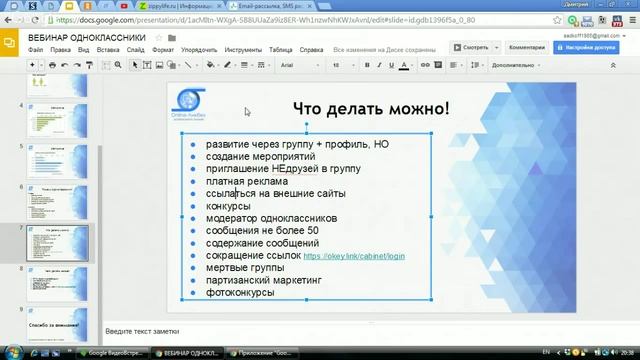Viewport: 640px width, 360px height.
Task: Select slide 8 thumbnail
Action: pyautogui.click(x=57, y=284)
